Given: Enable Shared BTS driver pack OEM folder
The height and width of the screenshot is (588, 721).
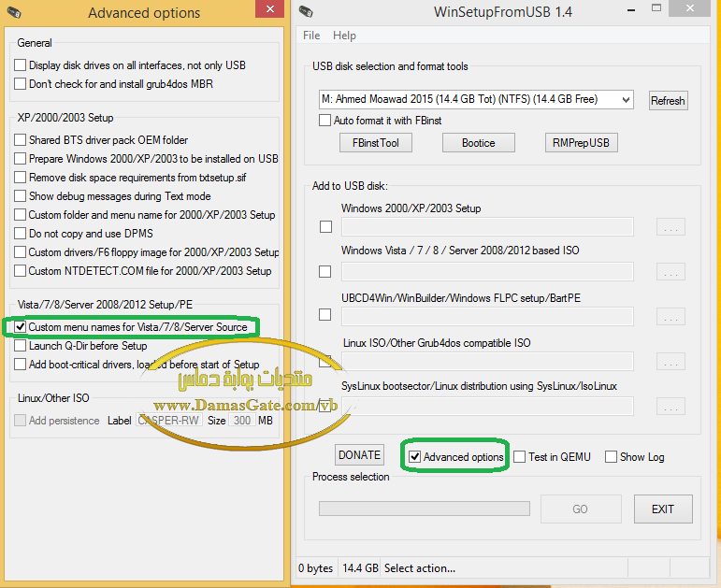Looking at the screenshot, I should (x=20, y=140).
